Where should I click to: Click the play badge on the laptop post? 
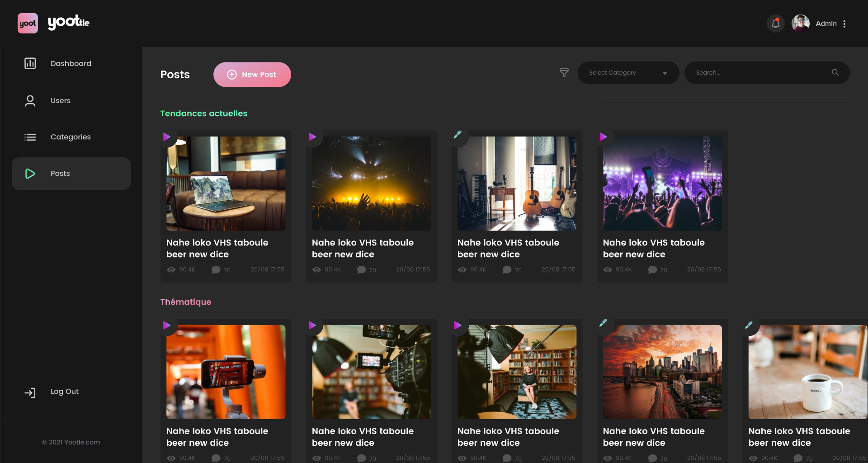(167, 137)
